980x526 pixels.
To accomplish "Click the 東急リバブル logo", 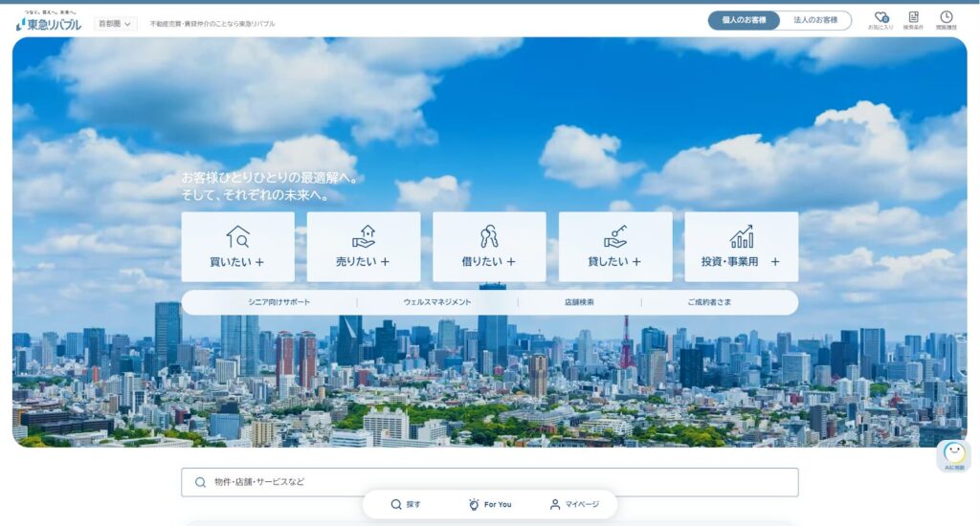I will 48,21.
